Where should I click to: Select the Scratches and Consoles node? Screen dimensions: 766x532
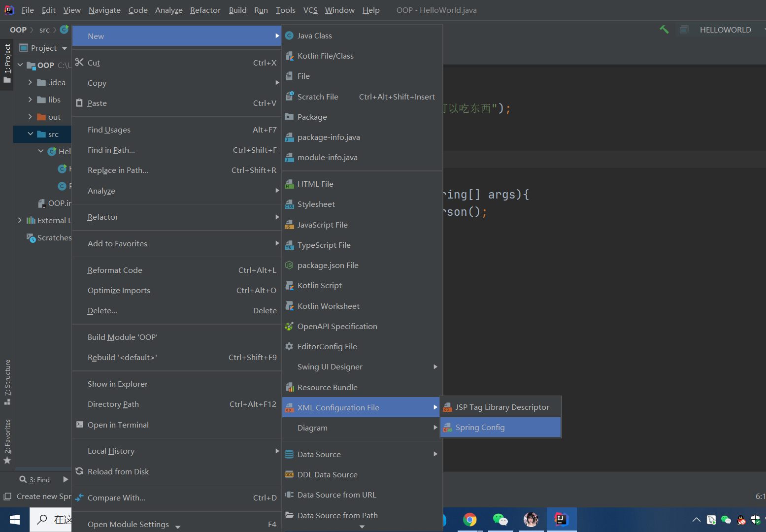[x=49, y=238]
